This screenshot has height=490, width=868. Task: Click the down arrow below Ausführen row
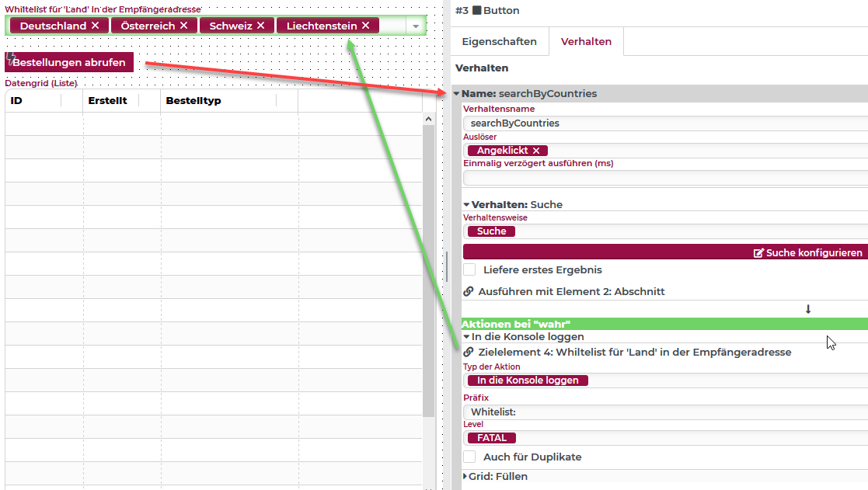click(x=807, y=309)
